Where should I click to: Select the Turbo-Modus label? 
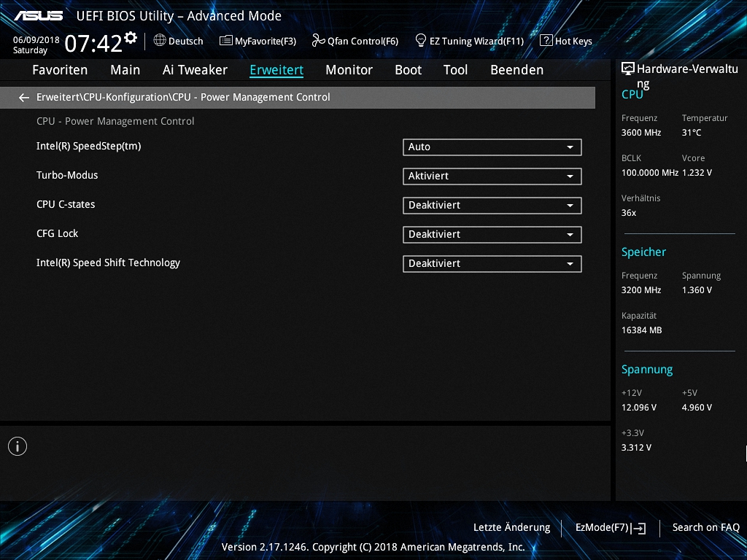67,175
